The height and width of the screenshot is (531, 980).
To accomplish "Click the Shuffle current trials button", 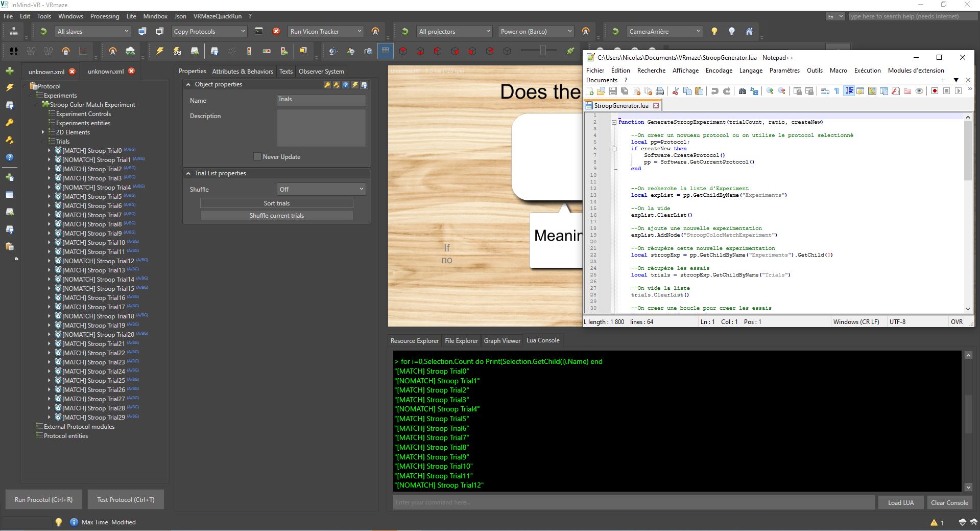I will pos(276,215).
